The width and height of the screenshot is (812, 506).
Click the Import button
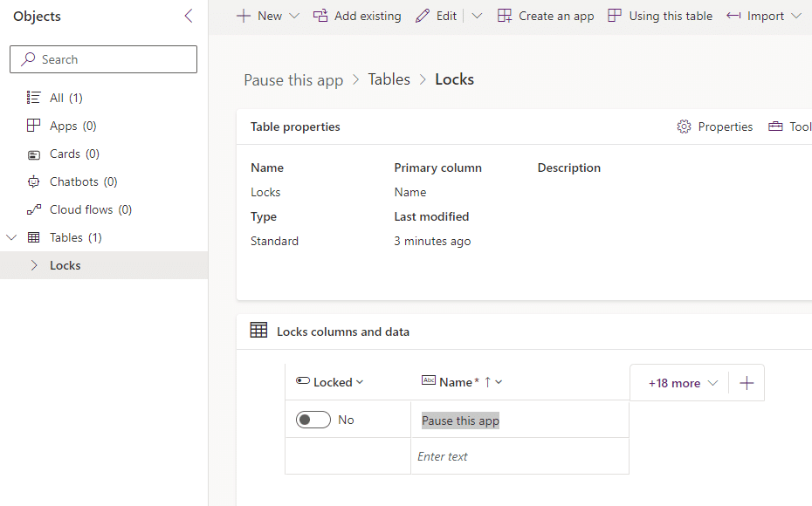[755, 16]
